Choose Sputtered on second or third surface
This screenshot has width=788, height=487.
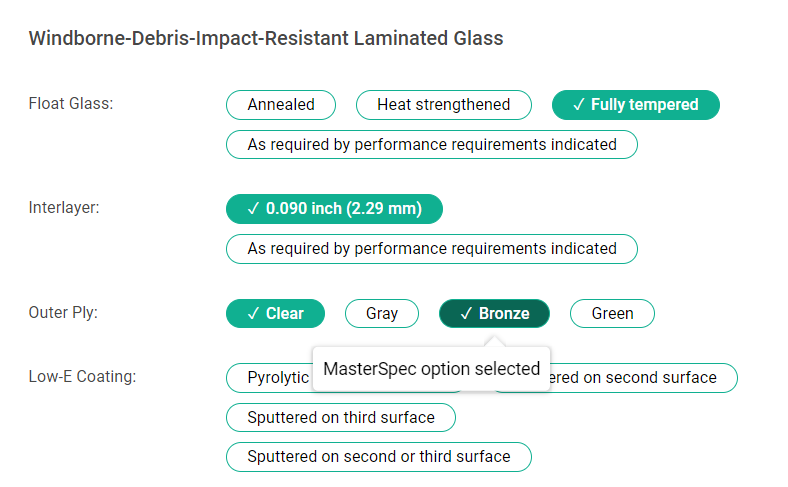coord(379,457)
